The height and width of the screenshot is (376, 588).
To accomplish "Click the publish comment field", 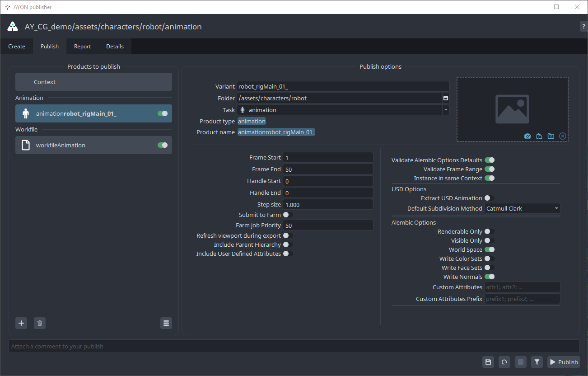I will [x=294, y=346].
